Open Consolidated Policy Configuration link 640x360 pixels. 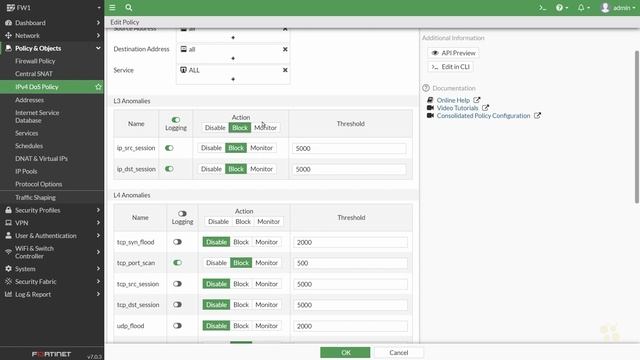tap(483, 116)
